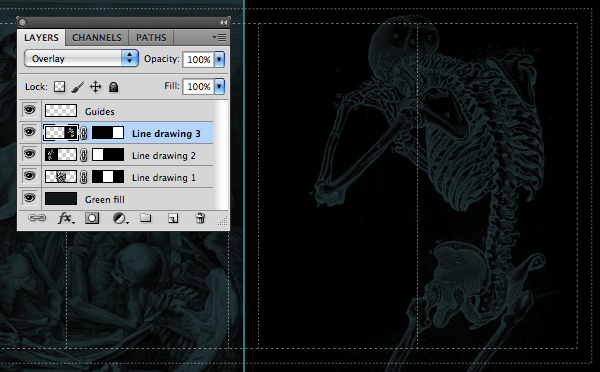
Task: Expand the Opacity slider dropdown
Action: [x=219, y=60]
